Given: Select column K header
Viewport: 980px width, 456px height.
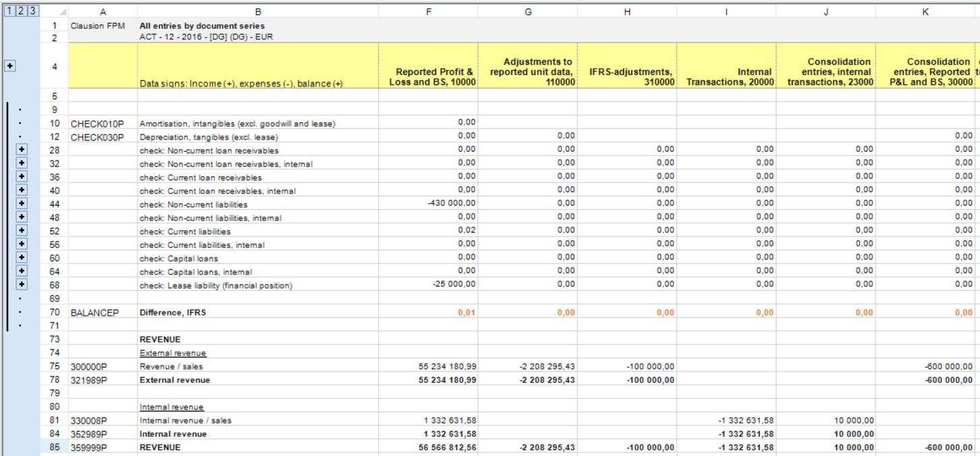Looking at the screenshot, I should [x=926, y=12].
